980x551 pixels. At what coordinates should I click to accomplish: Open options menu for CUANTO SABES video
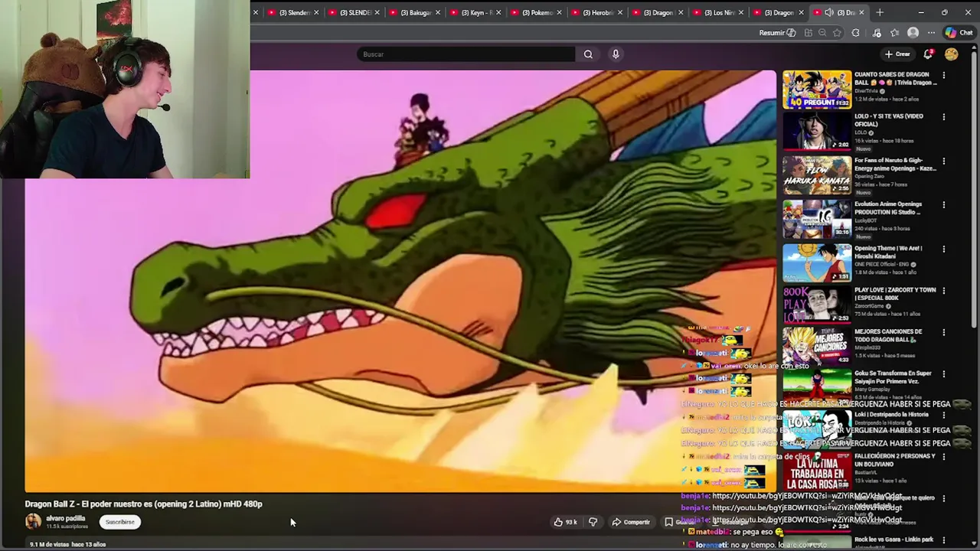click(x=943, y=76)
